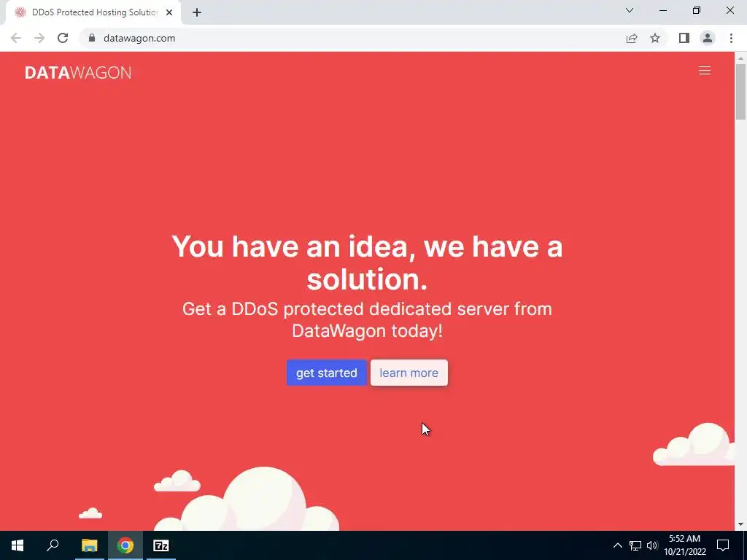747x560 pixels.
Task: Open a new browser tab
Action: 197,12
